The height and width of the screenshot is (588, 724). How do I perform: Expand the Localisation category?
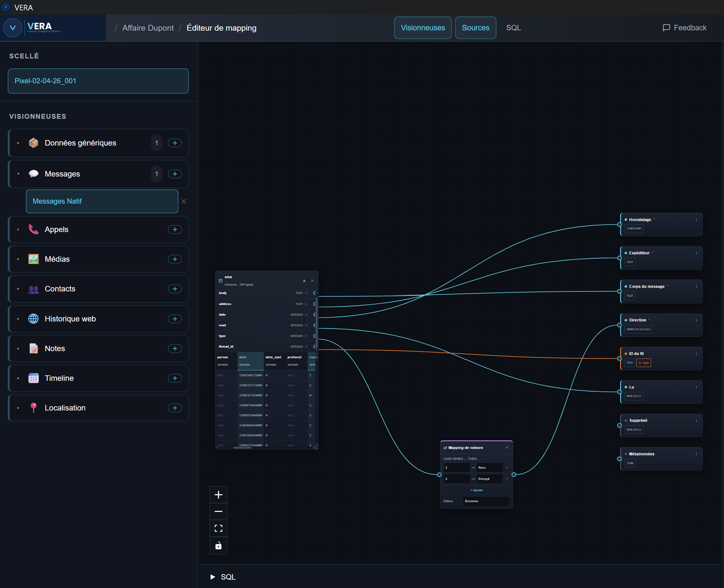pyautogui.click(x=18, y=408)
